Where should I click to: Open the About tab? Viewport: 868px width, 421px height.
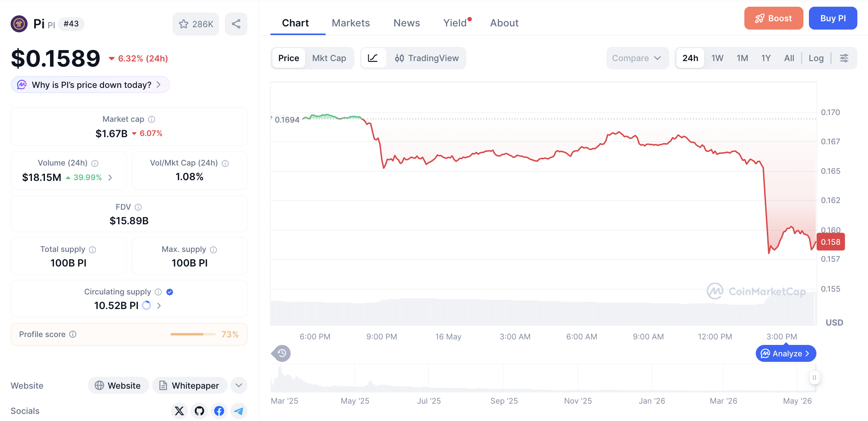pos(504,23)
